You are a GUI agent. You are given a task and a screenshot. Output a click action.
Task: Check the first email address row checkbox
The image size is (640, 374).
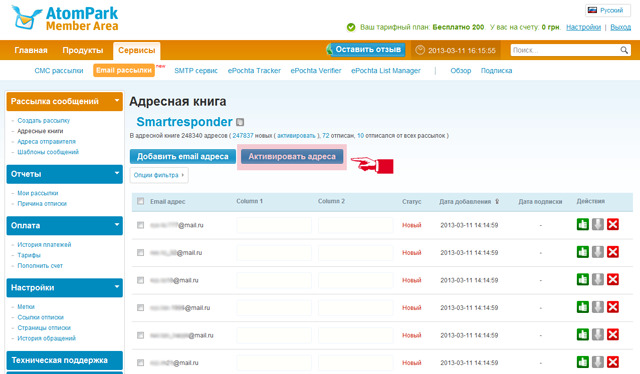[x=140, y=225]
